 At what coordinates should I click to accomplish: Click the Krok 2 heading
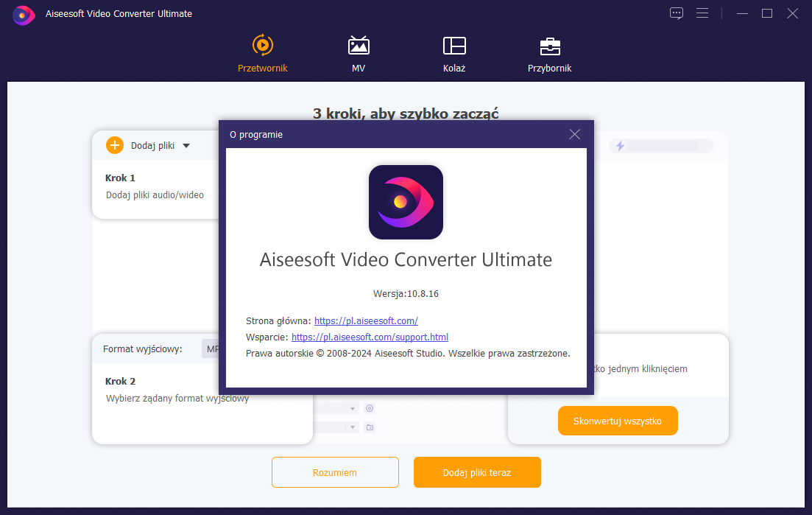[120, 382]
